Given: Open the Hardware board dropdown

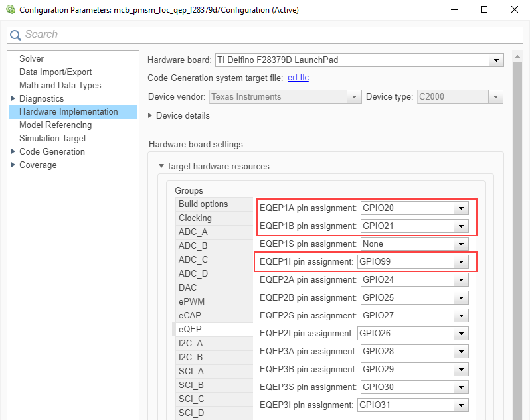Looking at the screenshot, I should click(x=496, y=60).
